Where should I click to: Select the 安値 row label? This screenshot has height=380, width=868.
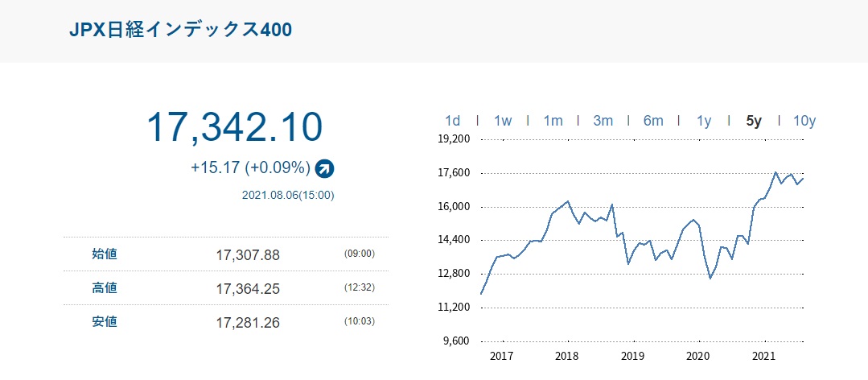pyautogui.click(x=105, y=322)
